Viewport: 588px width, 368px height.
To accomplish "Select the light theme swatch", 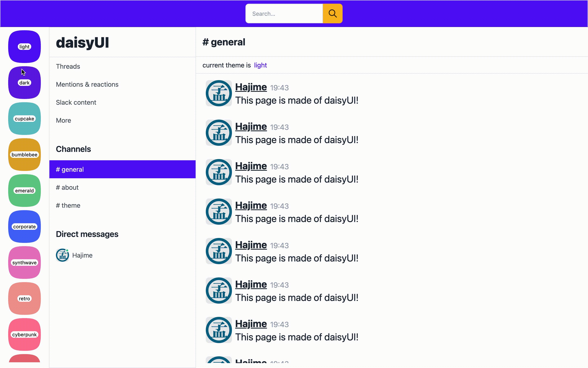I will click(24, 46).
